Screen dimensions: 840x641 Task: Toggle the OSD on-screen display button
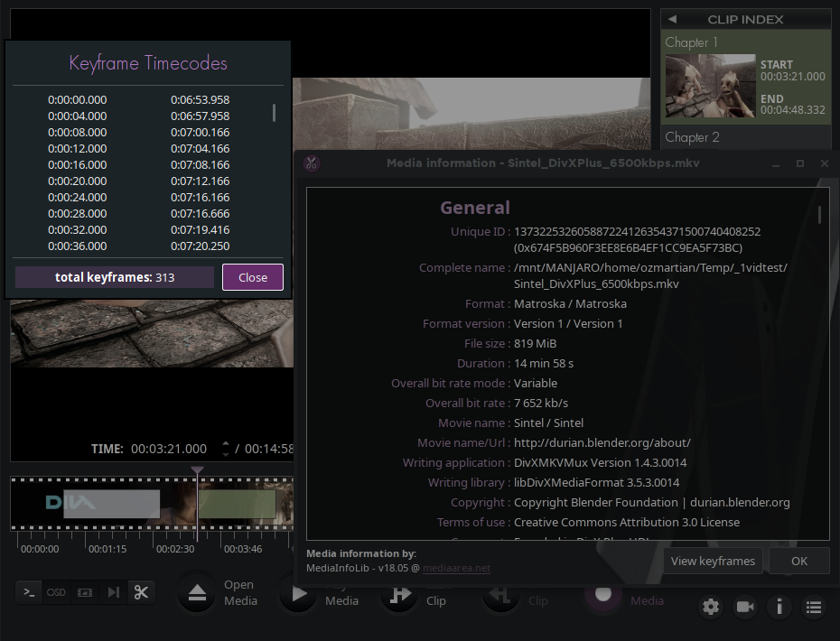pyautogui.click(x=56, y=592)
